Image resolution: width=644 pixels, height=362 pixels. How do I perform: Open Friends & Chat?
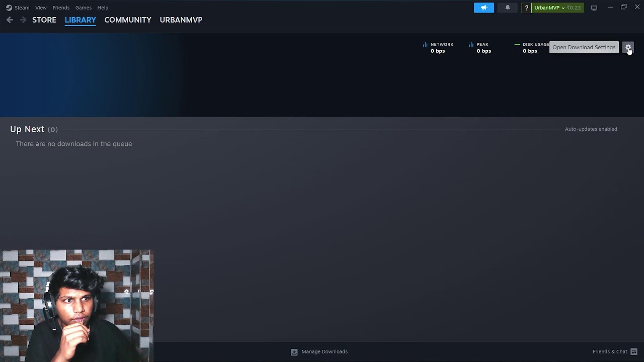coord(615,351)
